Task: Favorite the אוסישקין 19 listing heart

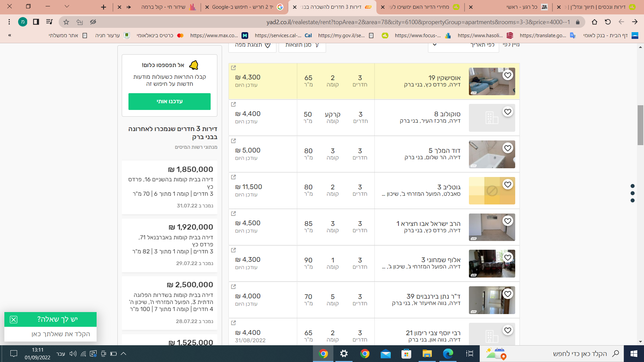Action: click(x=508, y=75)
